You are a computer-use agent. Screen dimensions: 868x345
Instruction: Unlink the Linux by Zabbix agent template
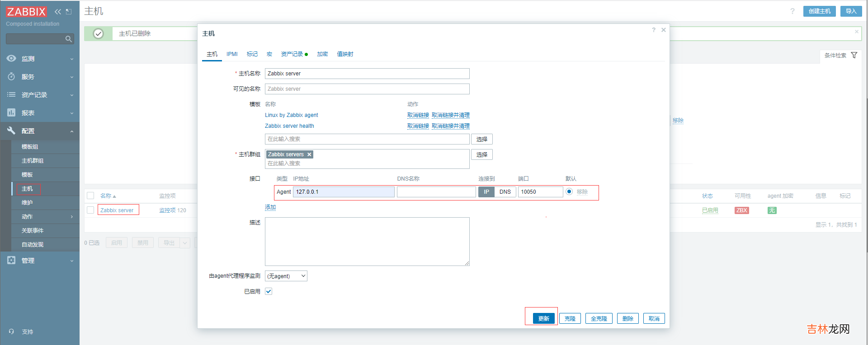point(418,115)
